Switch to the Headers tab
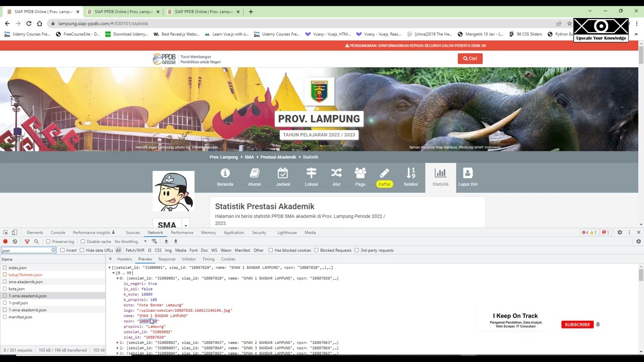The width and height of the screenshot is (644, 362). (124, 259)
